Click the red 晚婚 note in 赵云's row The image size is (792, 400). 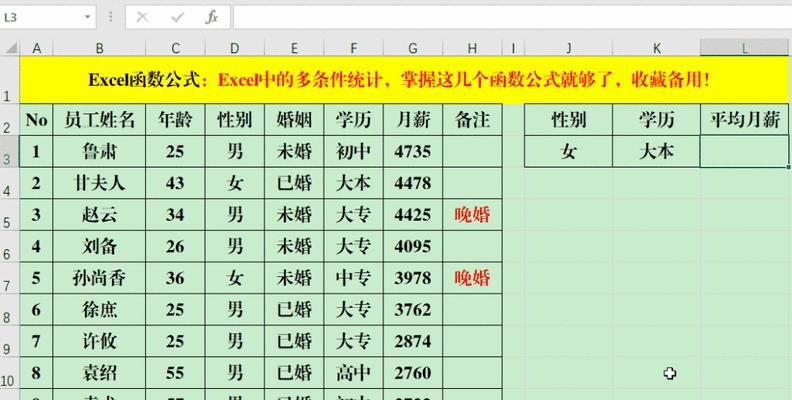(472, 215)
